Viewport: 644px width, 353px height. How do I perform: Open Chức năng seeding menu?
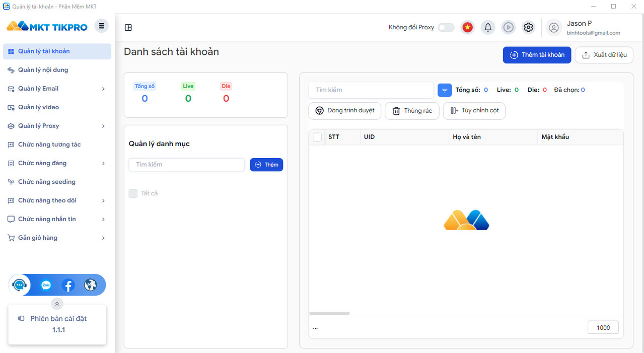(x=57, y=182)
